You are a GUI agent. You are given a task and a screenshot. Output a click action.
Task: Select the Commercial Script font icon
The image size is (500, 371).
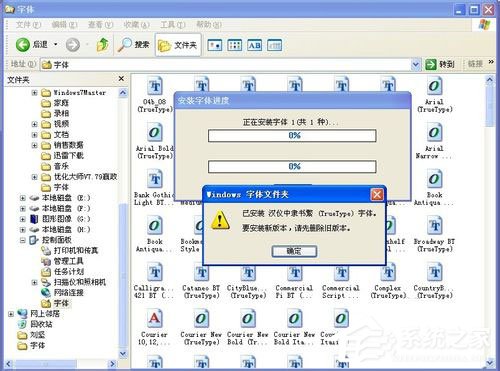pos(341,272)
